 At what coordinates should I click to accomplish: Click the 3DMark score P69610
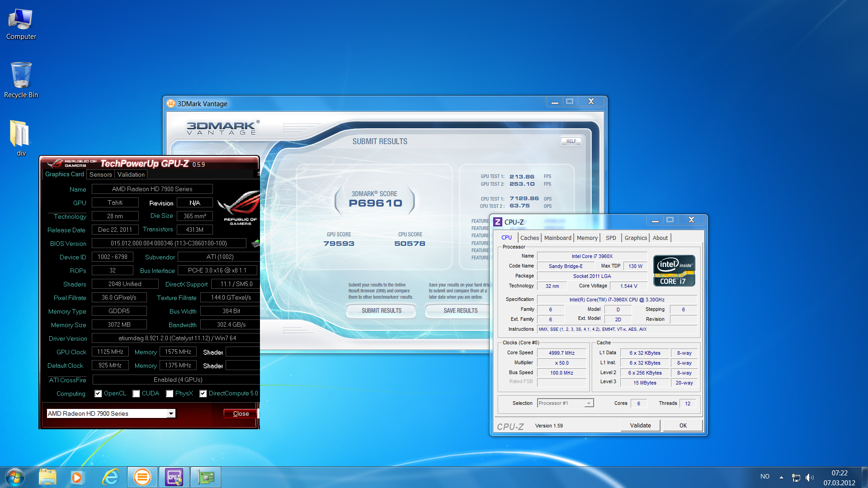(375, 203)
